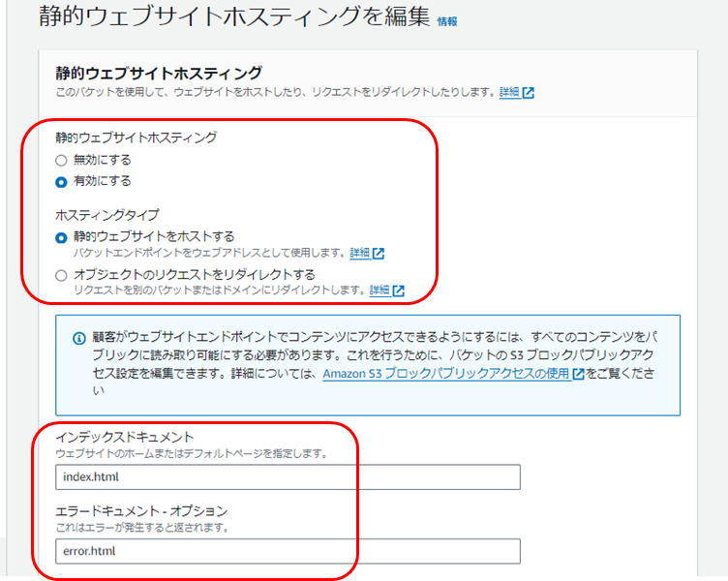Select the 無効にする radio button
The height and width of the screenshot is (581, 728).
(x=61, y=161)
